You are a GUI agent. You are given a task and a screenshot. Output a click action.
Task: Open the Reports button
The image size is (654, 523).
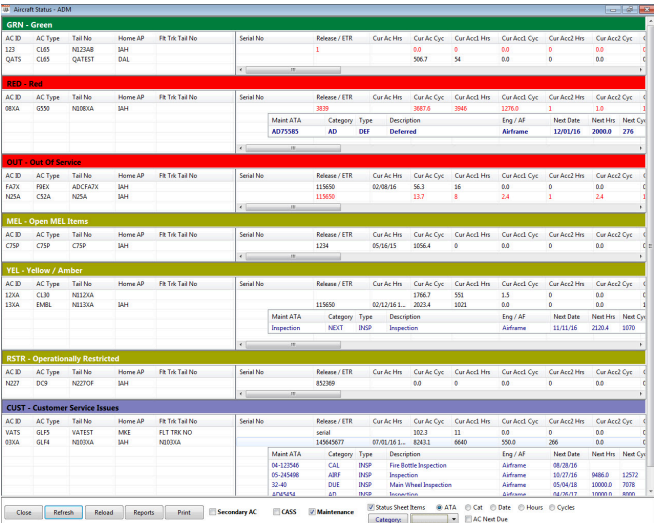click(x=144, y=512)
